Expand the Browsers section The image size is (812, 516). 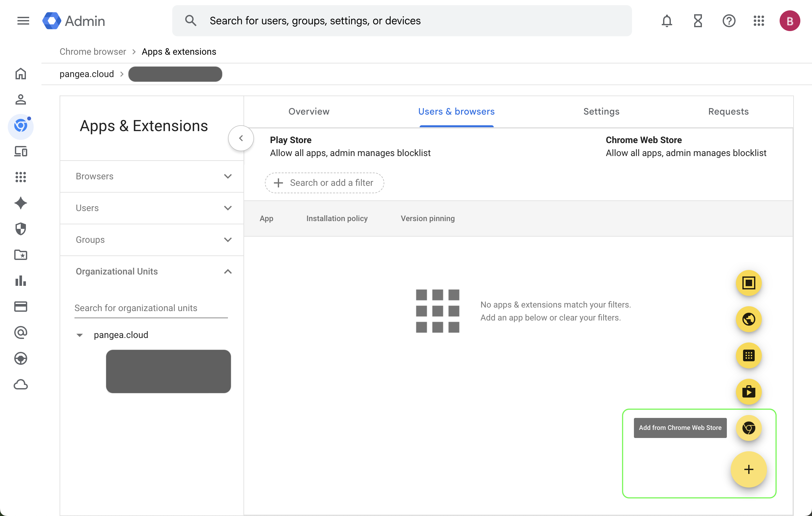[x=152, y=176]
